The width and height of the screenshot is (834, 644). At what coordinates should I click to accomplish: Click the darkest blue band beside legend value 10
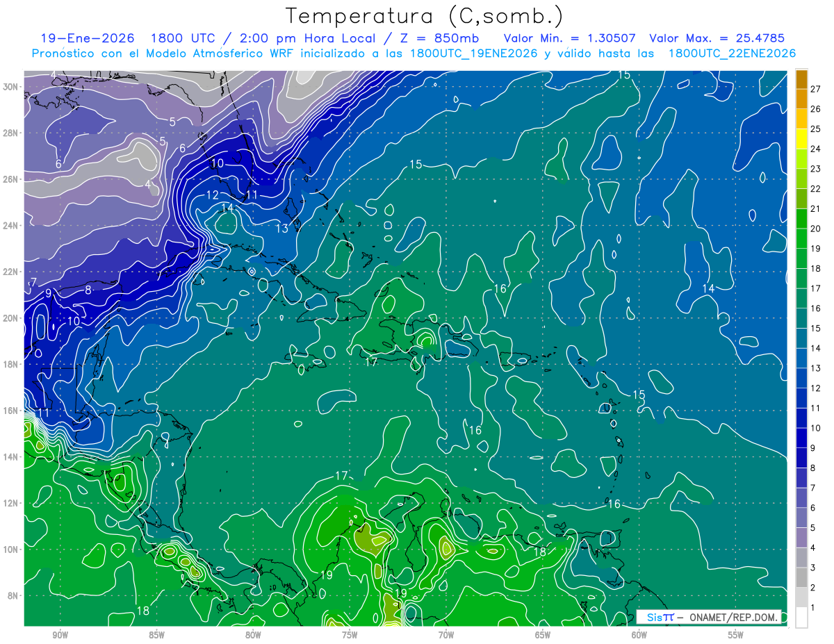tap(801, 438)
